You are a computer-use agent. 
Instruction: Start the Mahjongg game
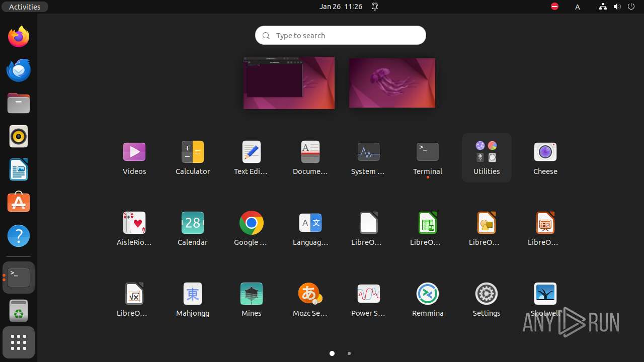point(193,299)
